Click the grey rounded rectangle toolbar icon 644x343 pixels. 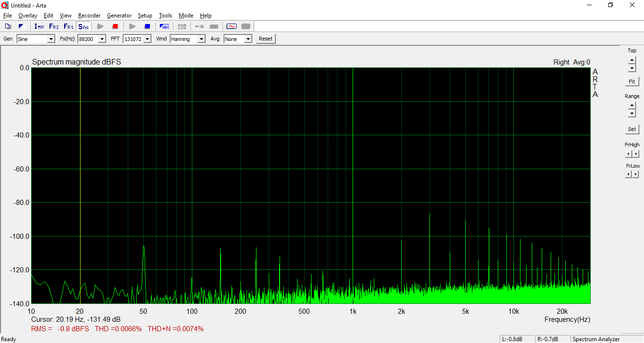pos(246,26)
